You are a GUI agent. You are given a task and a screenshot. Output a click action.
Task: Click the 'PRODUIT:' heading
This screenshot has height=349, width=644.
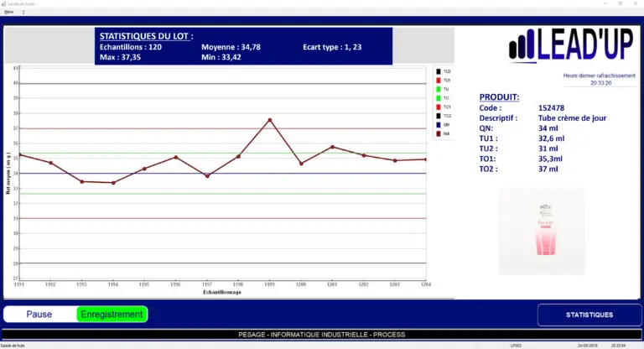[499, 97]
